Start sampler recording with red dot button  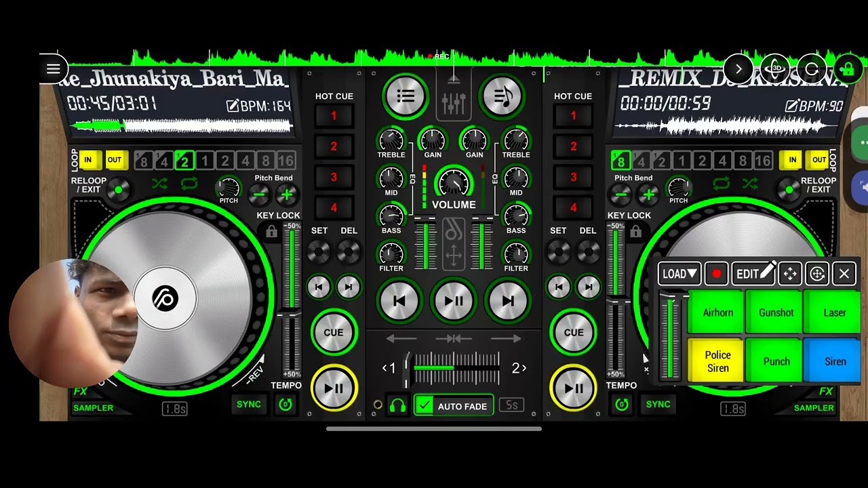(x=716, y=274)
